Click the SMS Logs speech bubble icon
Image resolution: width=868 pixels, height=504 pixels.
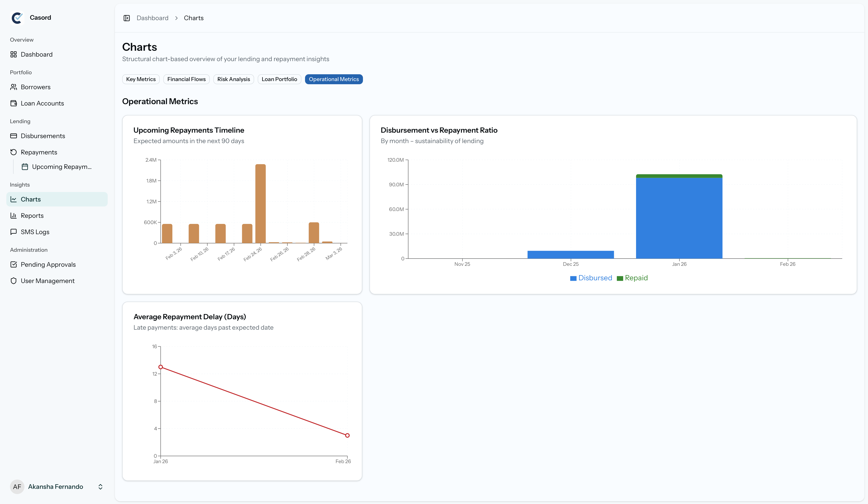tap(13, 232)
